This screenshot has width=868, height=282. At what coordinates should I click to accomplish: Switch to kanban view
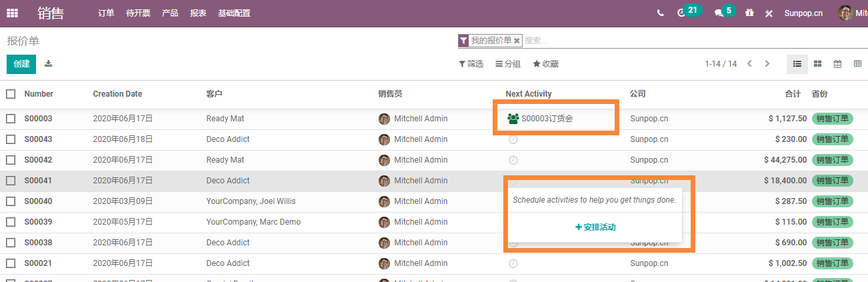pos(817,64)
